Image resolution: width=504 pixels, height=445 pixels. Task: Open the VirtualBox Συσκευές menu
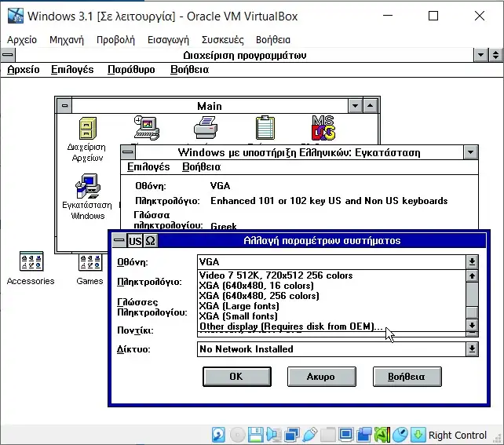222,40
